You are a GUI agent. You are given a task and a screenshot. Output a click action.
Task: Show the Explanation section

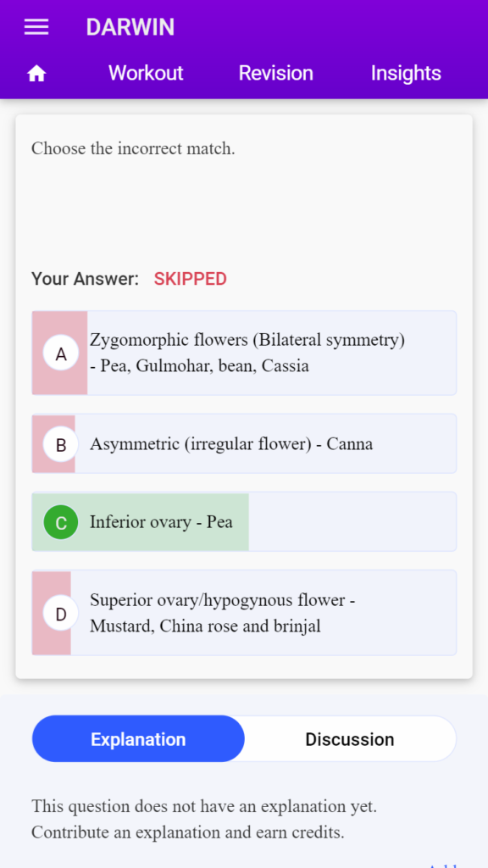pyautogui.click(x=138, y=739)
